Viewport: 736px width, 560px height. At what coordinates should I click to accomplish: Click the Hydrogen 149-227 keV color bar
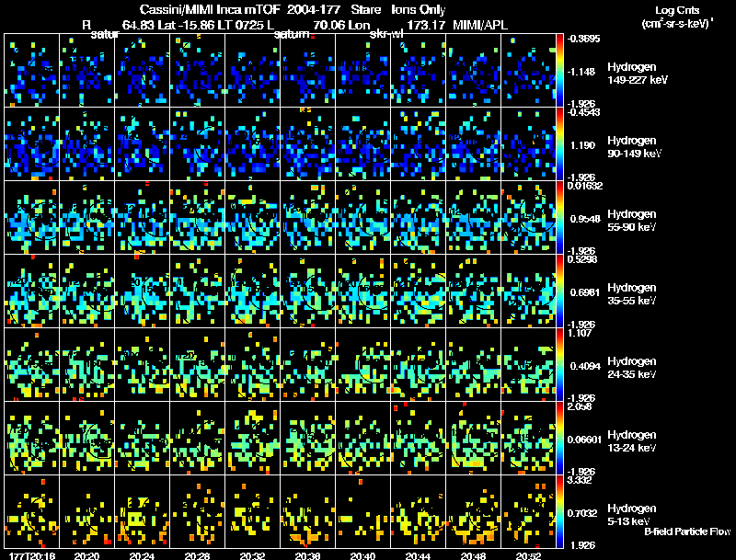coord(559,71)
